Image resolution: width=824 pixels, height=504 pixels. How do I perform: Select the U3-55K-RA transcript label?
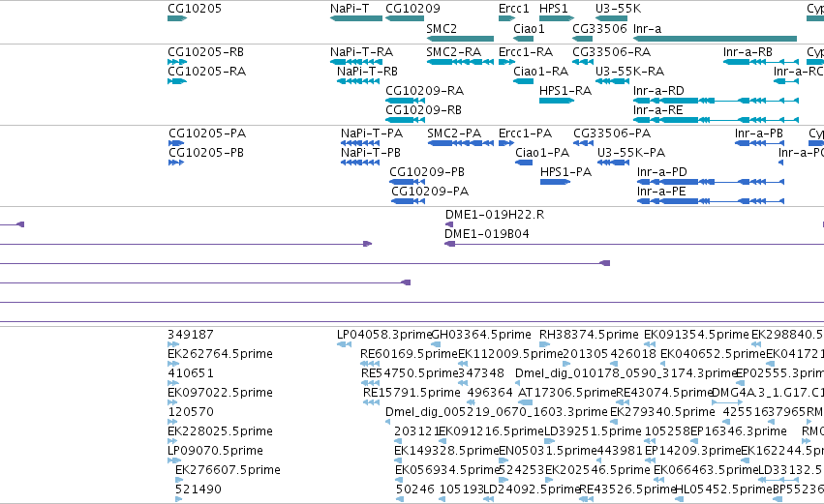click(629, 72)
